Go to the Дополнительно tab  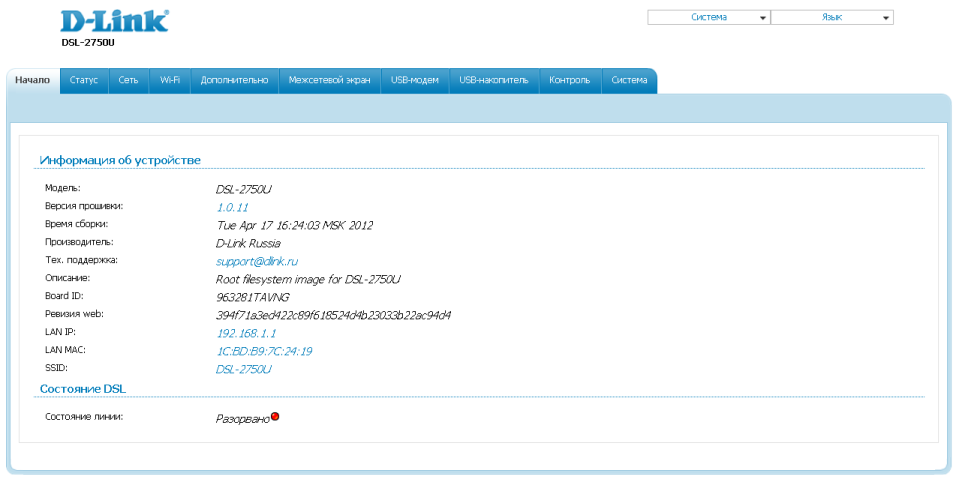pos(235,80)
